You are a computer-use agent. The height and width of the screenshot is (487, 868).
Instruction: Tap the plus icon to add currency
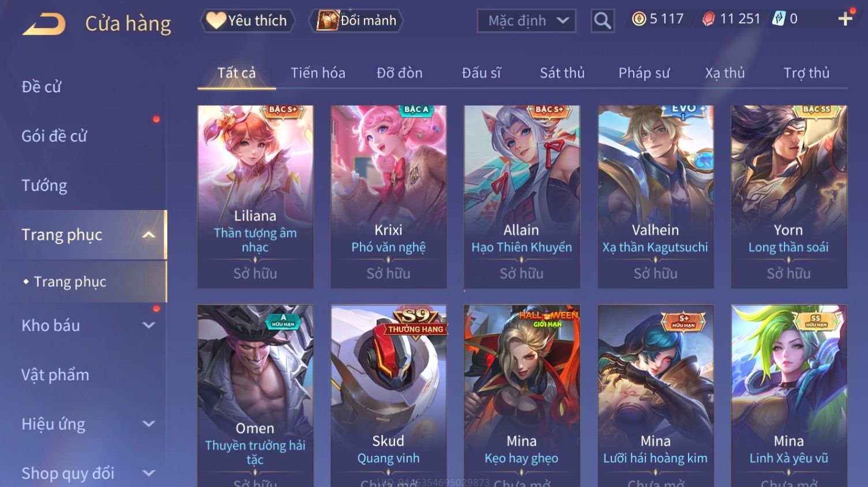click(x=846, y=19)
